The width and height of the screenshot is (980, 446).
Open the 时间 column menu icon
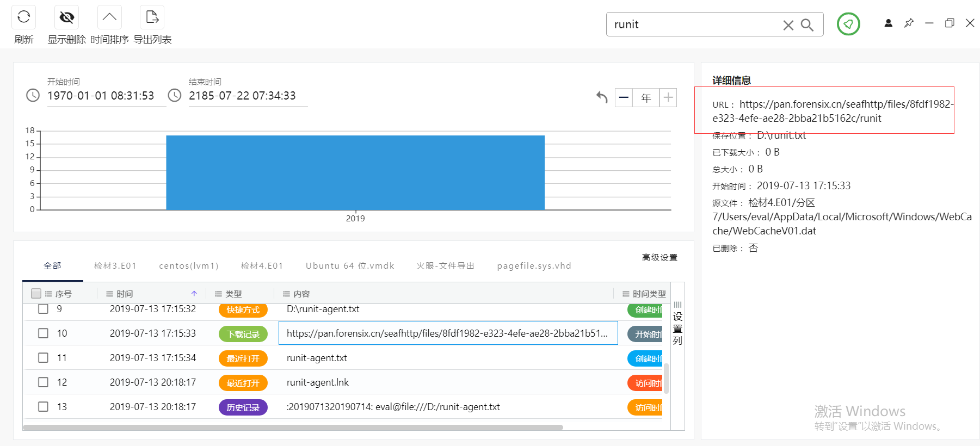click(110, 294)
